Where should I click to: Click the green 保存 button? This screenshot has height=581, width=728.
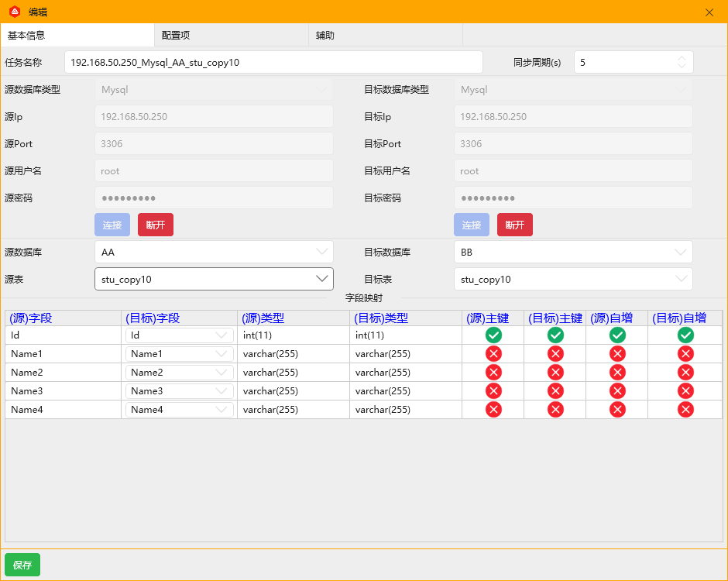click(x=22, y=565)
